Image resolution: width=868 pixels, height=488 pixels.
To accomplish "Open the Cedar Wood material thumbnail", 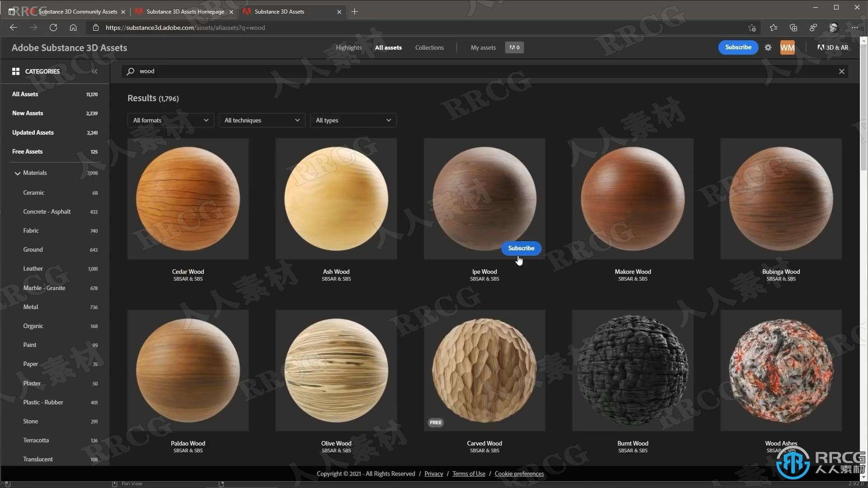I will pyautogui.click(x=188, y=199).
